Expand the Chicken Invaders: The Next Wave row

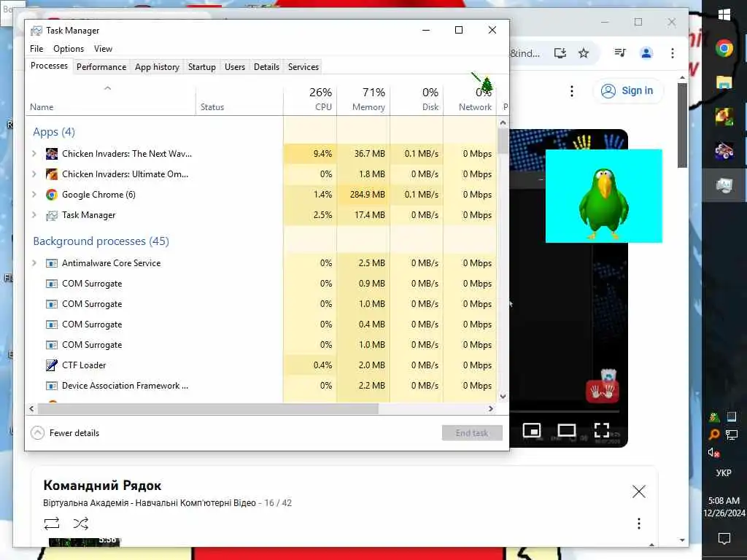click(x=34, y=154)
